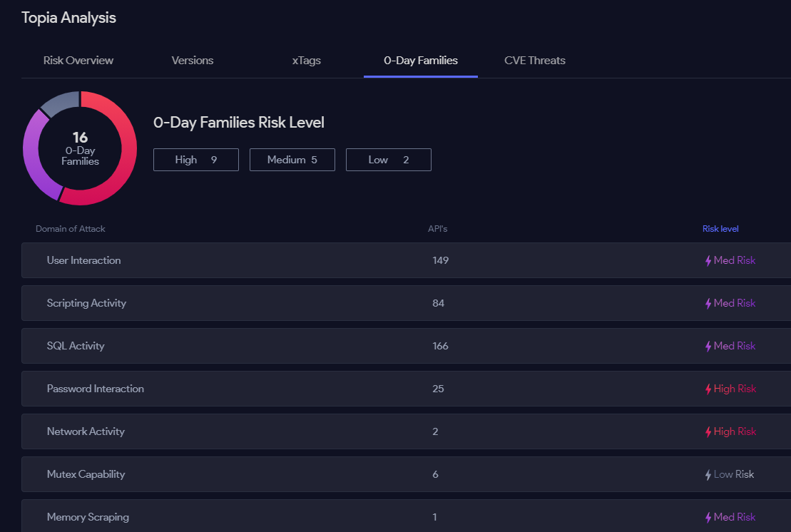Viewport: 791px width, 532px height.
Task: Click the Medium 5 filter button
Action: [x=292, y=160]
